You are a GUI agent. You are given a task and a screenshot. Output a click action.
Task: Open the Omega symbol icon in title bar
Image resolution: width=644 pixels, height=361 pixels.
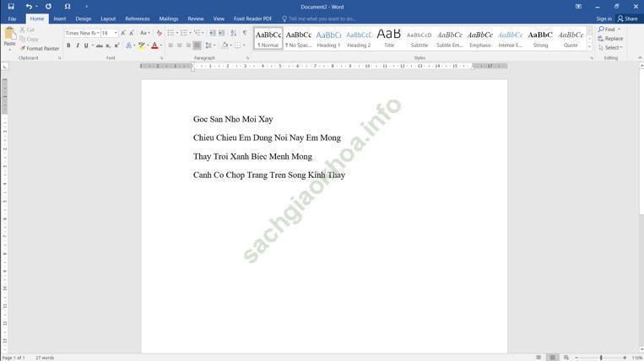[x=68, y=7]
